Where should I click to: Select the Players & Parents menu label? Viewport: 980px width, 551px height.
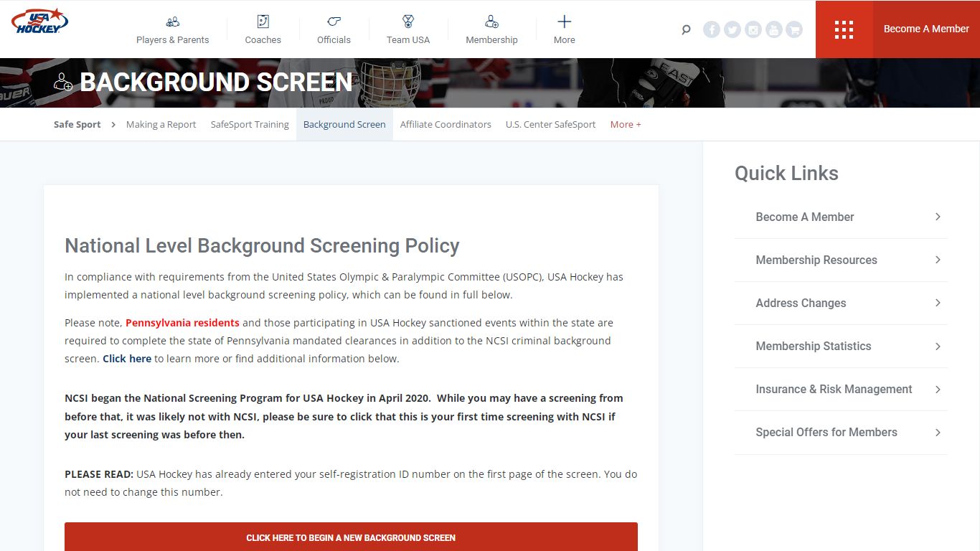(x=173, y=40)
